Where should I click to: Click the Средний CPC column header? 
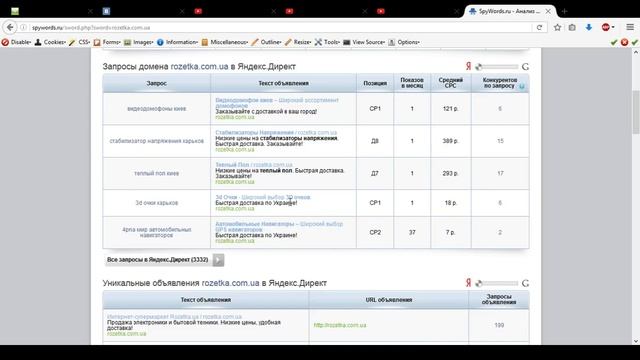451,83
